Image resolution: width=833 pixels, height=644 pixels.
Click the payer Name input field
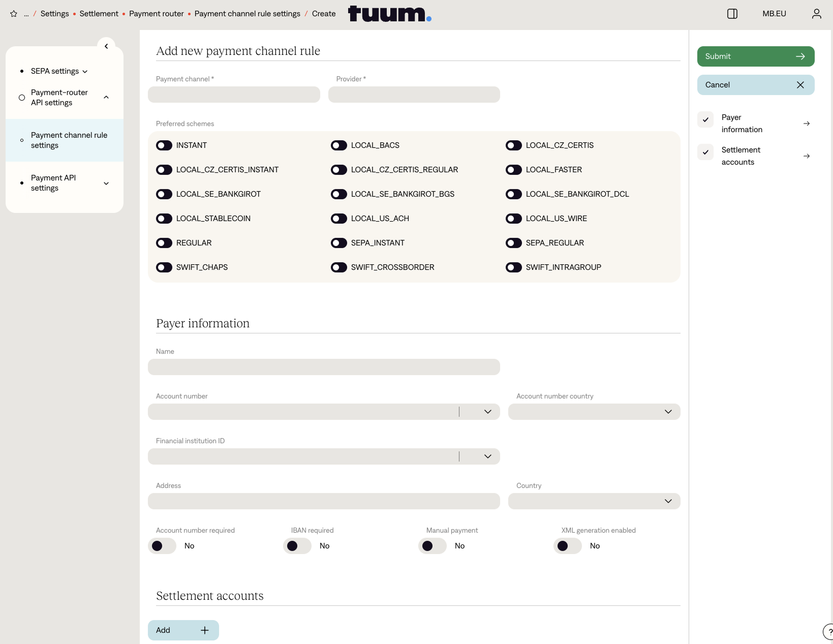tap(324, 367)
